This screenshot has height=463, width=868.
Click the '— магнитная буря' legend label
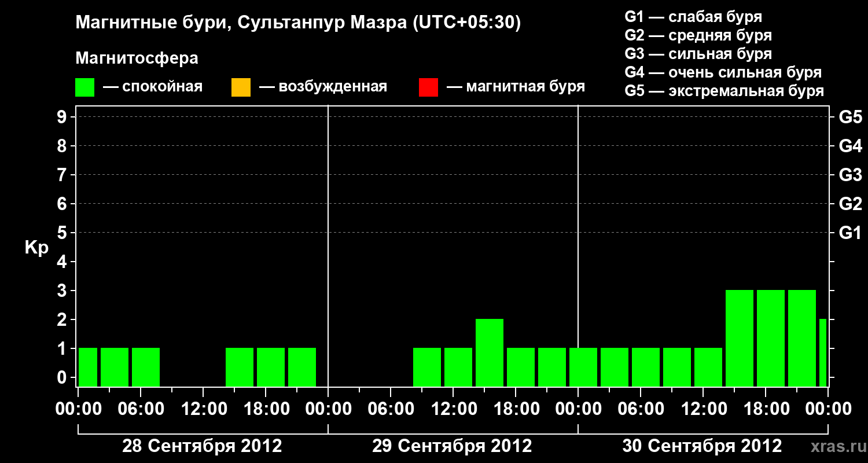point(516,87)
